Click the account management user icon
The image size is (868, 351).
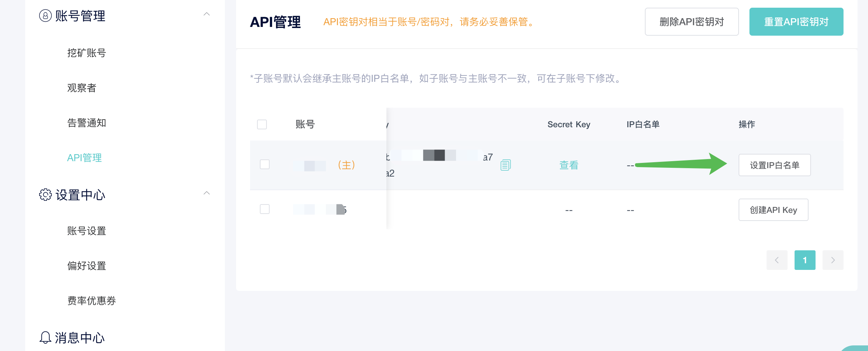45,16
